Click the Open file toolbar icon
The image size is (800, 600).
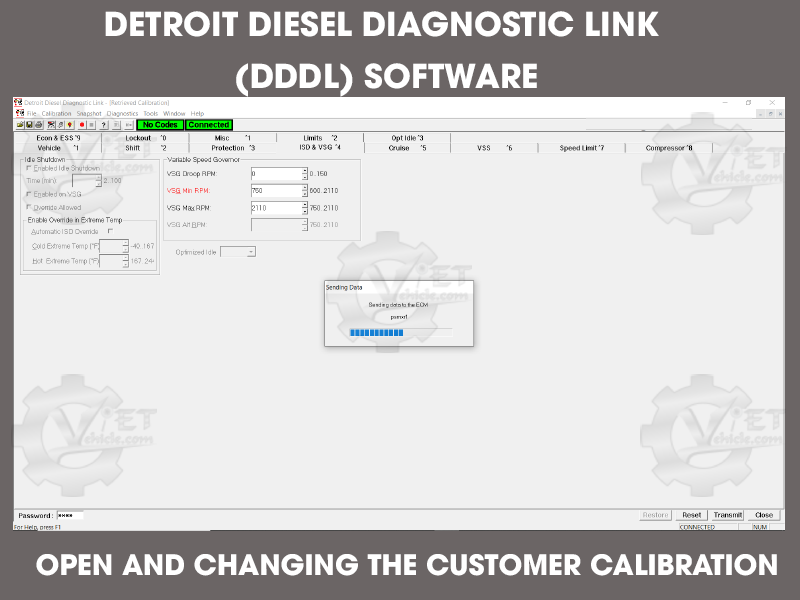click(19, 125)
